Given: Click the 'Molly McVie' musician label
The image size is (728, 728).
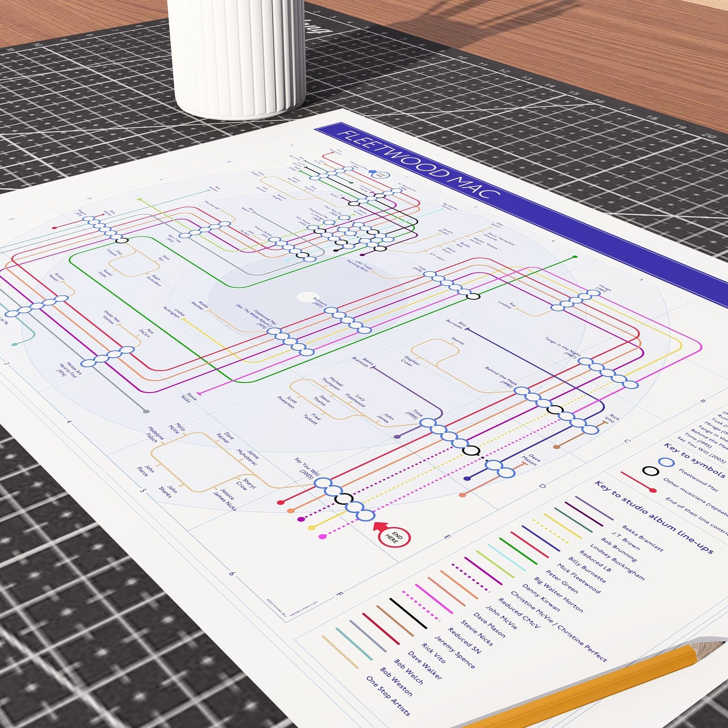Looking at the screenshot, I should (x=177, y=428).
